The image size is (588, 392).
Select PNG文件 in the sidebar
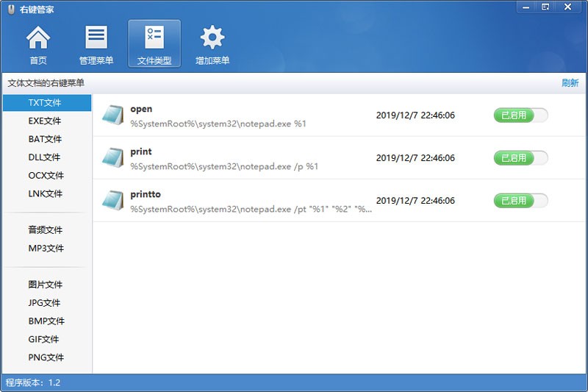tap(46, 357)
